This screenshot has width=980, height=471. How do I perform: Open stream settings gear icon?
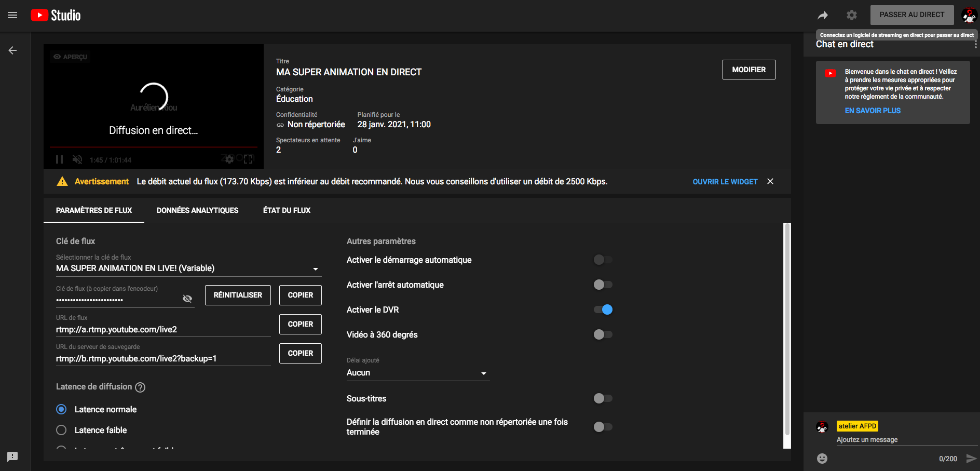tap(851, 15)
